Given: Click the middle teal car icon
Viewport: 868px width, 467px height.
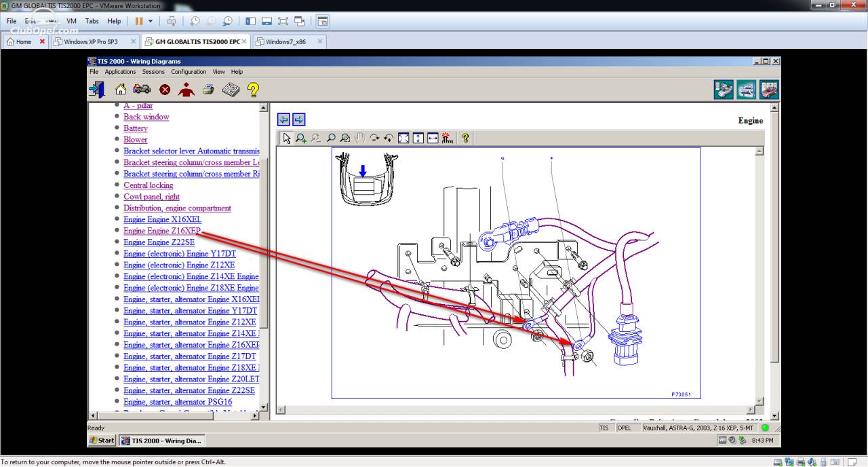Looking at the screenshot, I should (747, 90).
